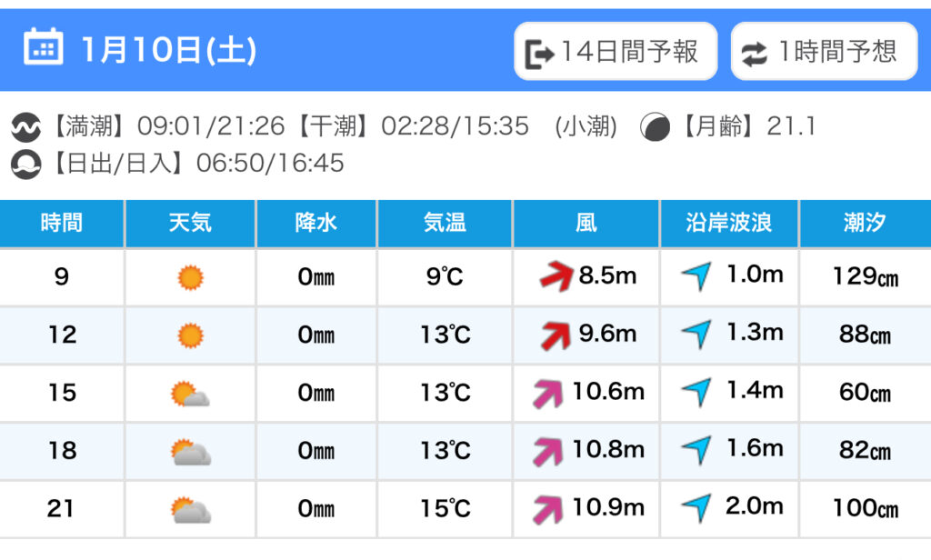Click the 129cm tide value at 9時
Image resolution: width=931 pixels, height=560 pixels.
[x=865, y=277]
